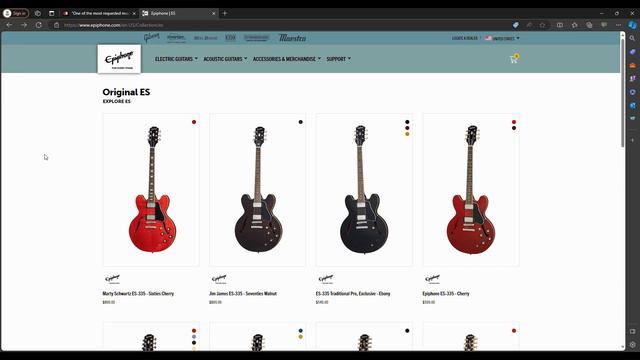The height and width of the screenshot is (360, 640).
Task: Expand the Support menu
Action: tap(338, 59)
